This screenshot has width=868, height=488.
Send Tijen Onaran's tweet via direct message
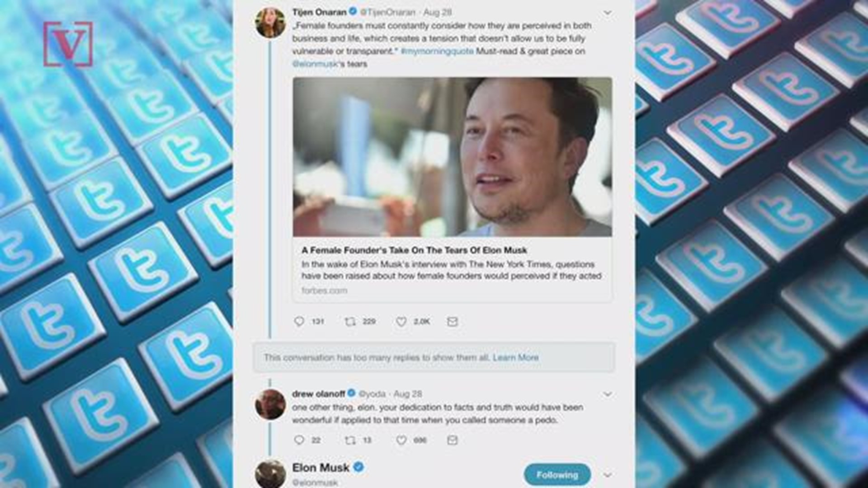453,322
